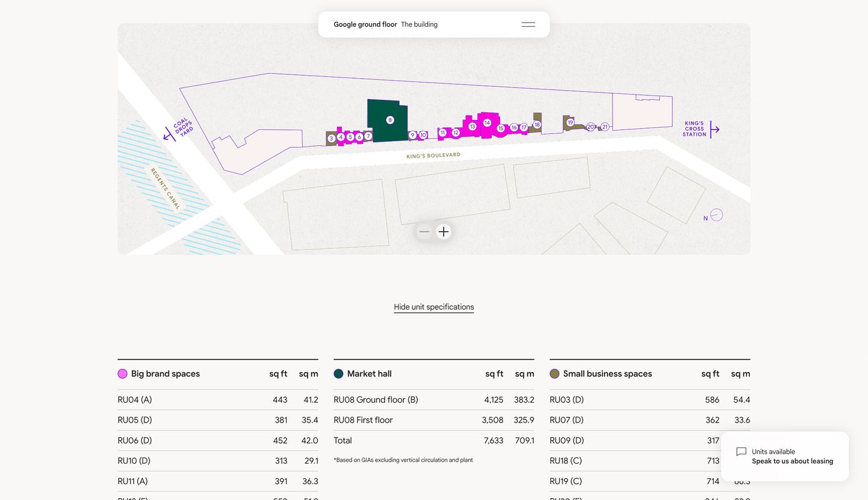Select unit 8 Market hall marker on map
This screenshot has height=500, width=868.
pos(390,120)
